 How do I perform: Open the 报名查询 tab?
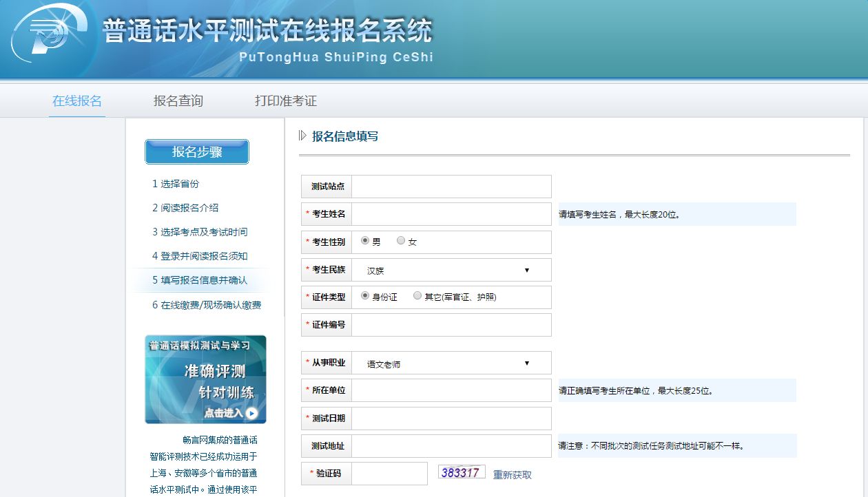coord(178,101)
